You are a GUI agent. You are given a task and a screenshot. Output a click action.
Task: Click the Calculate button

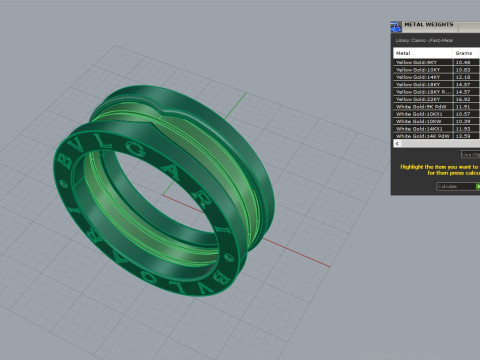(458, 186)
